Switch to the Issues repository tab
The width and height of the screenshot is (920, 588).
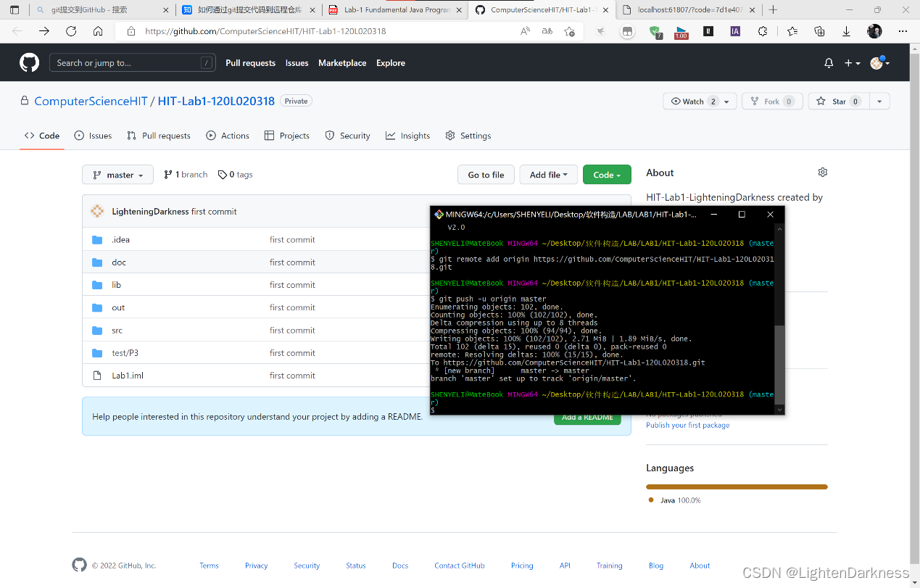(93, 136)
